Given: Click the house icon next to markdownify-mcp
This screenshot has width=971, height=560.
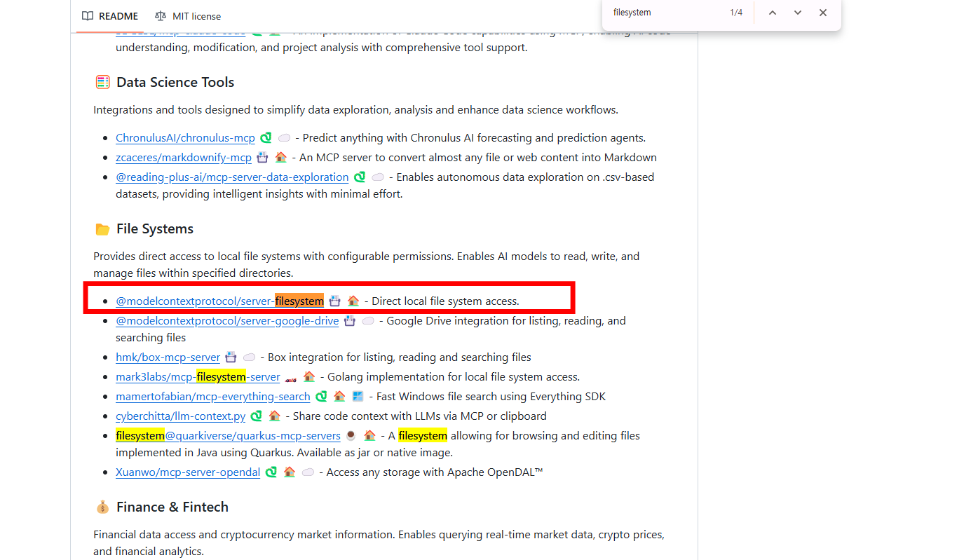Looking at the screenshot, I should click(x=280, y=158).
